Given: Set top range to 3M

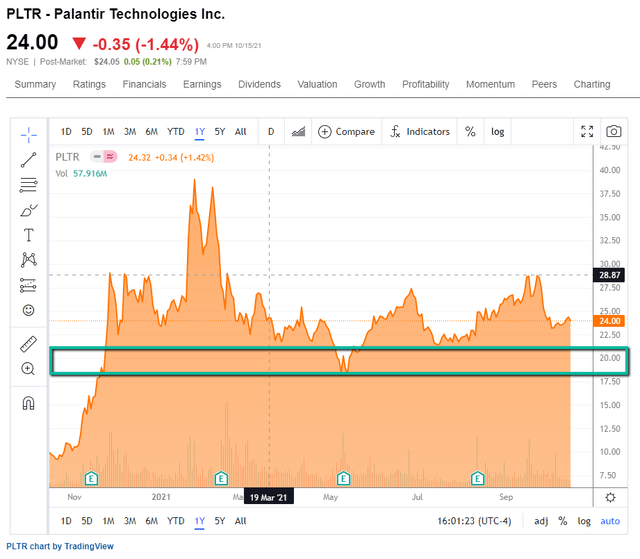Looking at the screenshot, I should point(130,132).
